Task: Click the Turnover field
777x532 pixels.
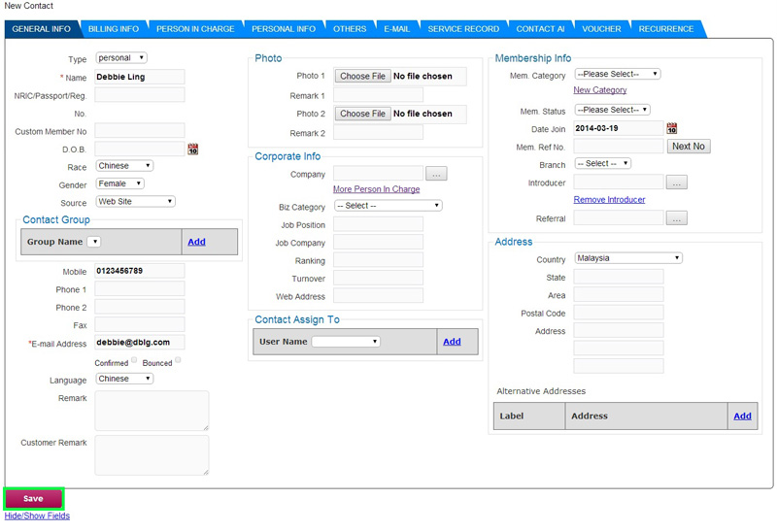Action: 378,278
